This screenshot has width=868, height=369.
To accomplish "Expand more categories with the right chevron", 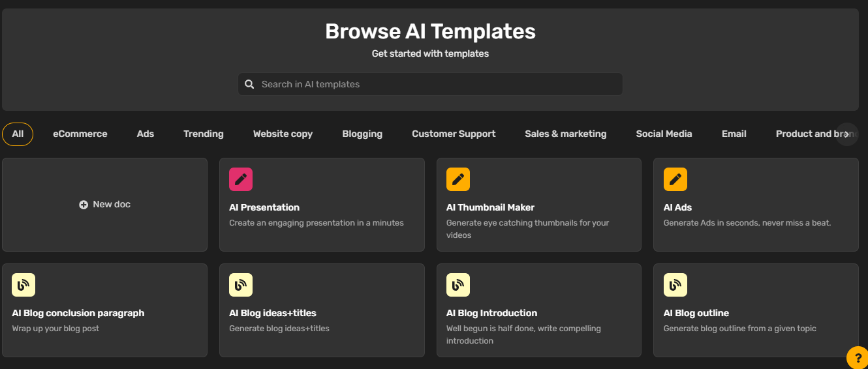I will [x=846, y=134].
